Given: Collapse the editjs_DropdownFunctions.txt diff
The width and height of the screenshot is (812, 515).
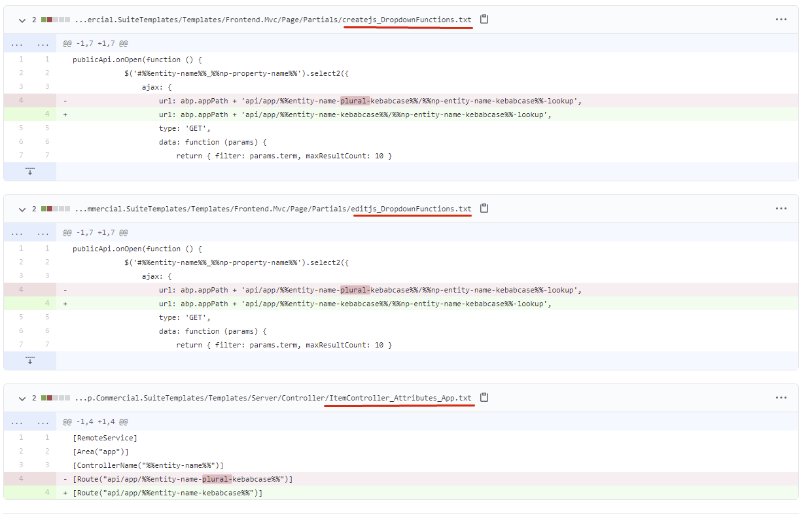Looking at the screenshot, I should click(23, 209).
